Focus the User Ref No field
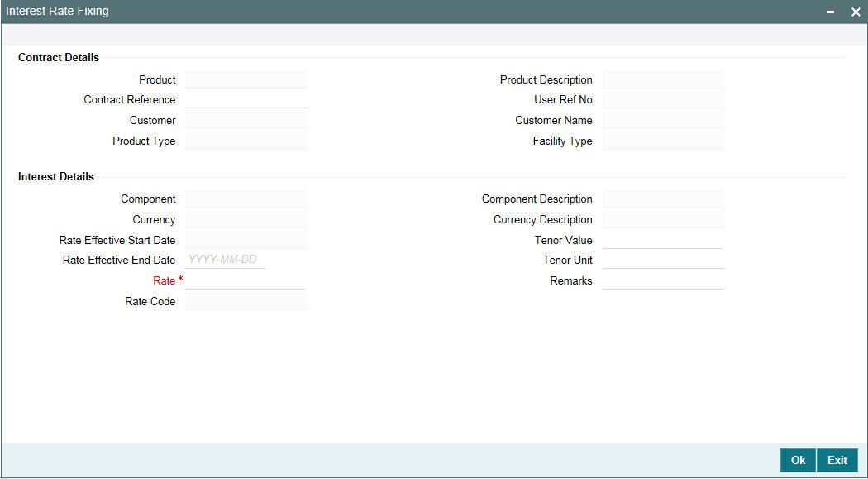The image size is (868, 479). (663, 99)
